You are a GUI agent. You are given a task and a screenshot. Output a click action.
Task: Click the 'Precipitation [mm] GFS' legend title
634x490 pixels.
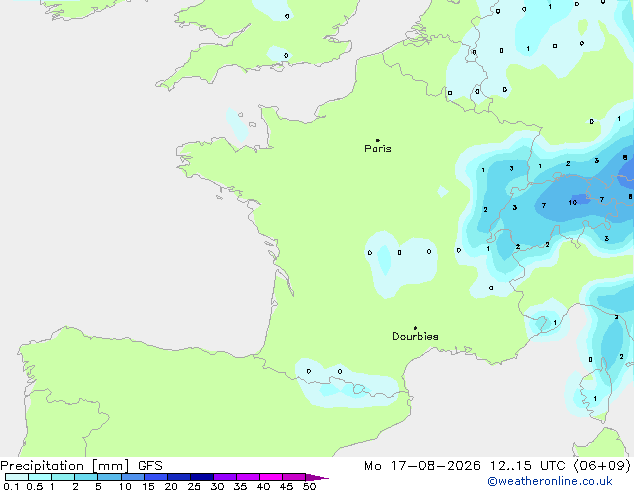tap(81, 466)
